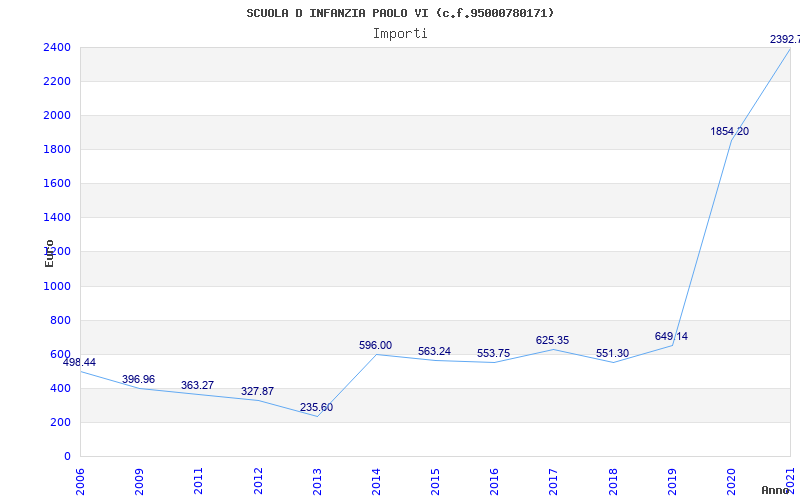Click the 'Importi' subtitle

[x=400, y=34]
